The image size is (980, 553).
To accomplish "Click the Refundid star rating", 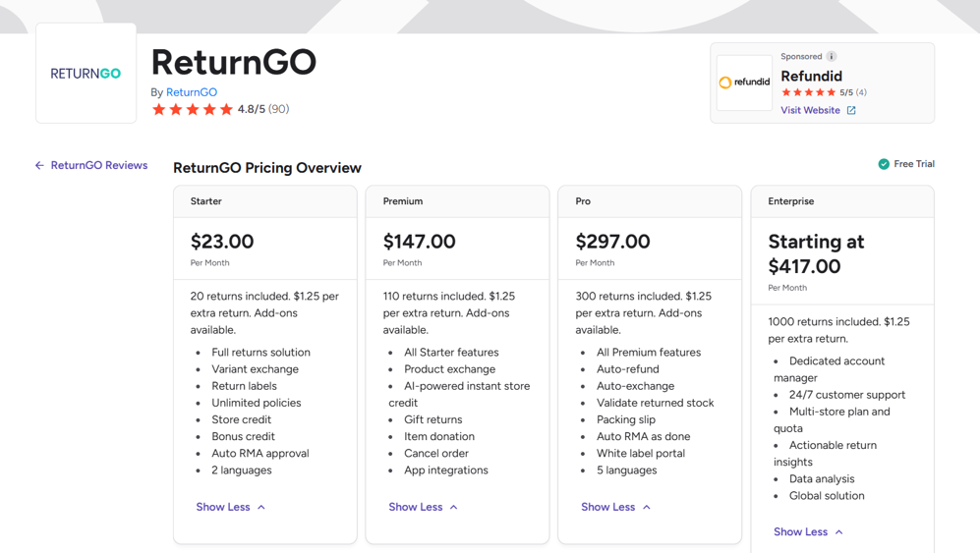I will (x=808, y=92).
